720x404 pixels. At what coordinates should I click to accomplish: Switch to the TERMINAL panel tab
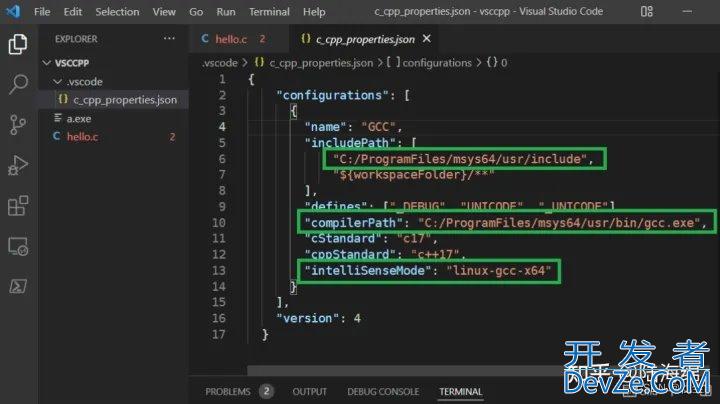(x=461, y=392)
